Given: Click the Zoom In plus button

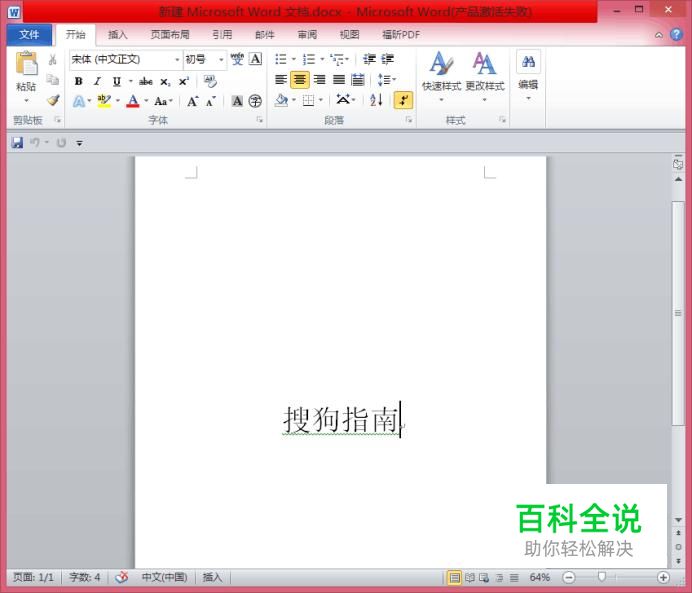Looking at the screenshot, I should pos(663,578).
